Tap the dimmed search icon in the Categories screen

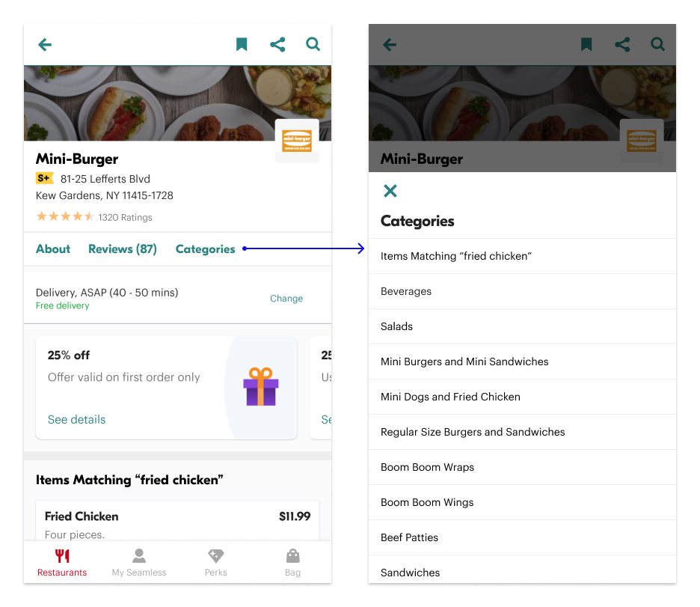(657, 44)
